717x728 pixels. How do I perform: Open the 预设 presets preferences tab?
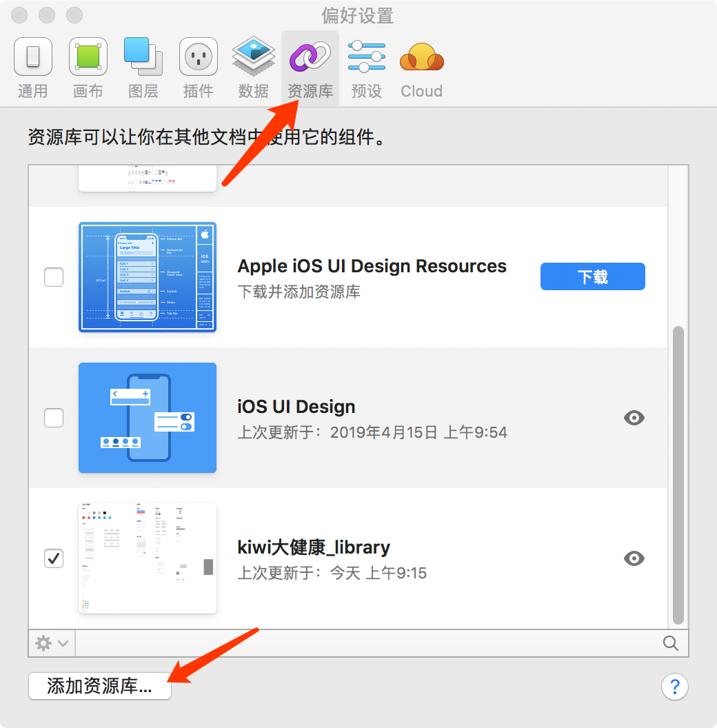coord(366,68)
